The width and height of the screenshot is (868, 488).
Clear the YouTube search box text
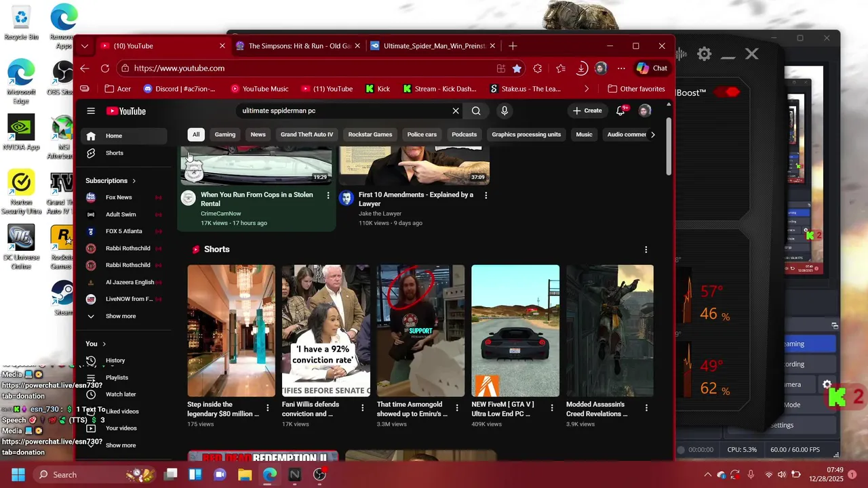(x=456, y=111)
